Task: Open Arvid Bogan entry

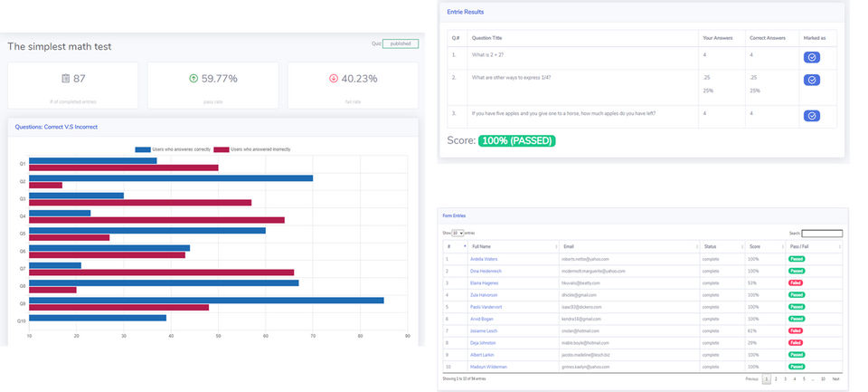Action: [482, 319]
